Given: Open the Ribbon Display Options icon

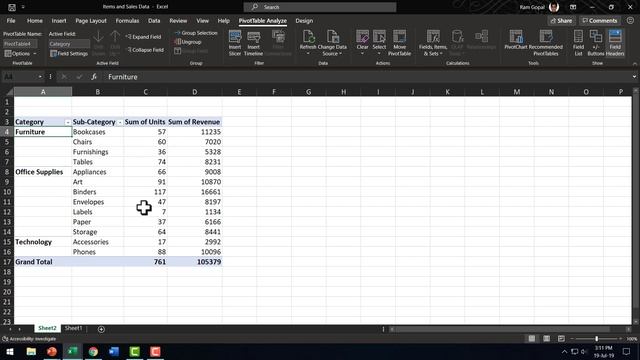Looking at the screenshot, I should [573, 7].
